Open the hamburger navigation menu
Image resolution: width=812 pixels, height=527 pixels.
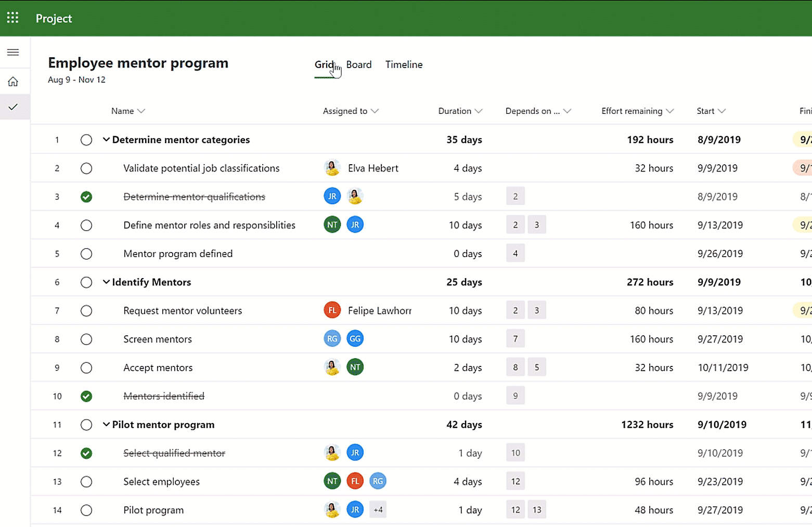pyautogui.click(x=12, y=52)
